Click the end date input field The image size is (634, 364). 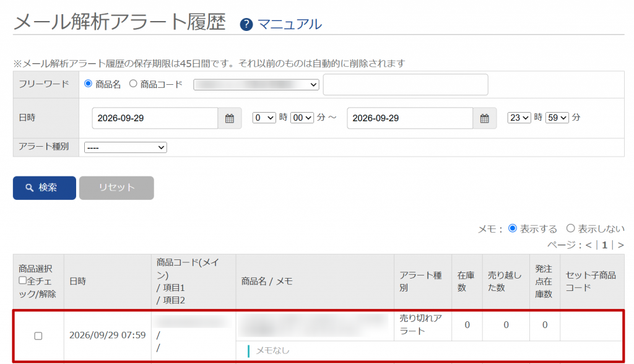point(410,118)
